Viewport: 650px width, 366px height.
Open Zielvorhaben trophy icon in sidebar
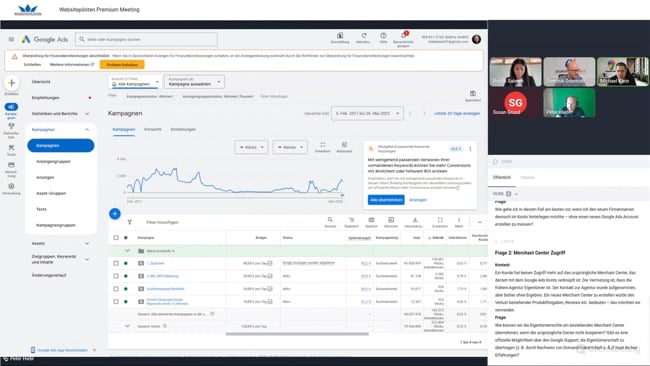pyautogui.click(x=11, y=126)
